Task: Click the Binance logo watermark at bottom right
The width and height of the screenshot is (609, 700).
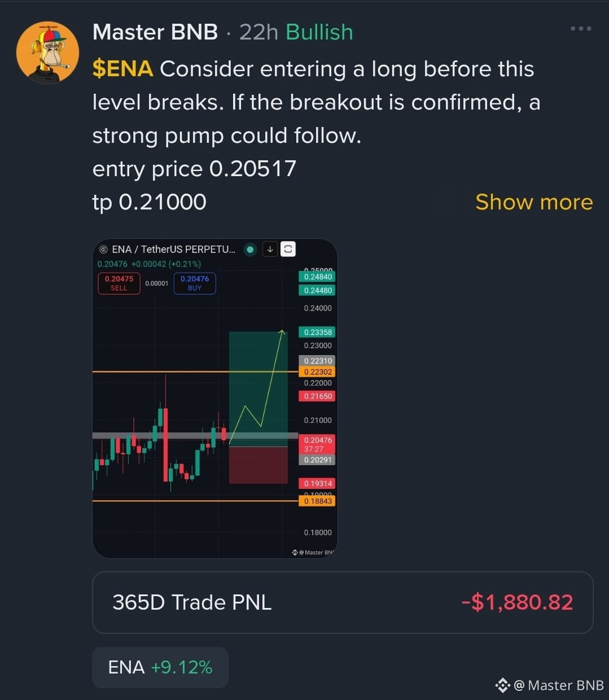Action: point(502,685)
